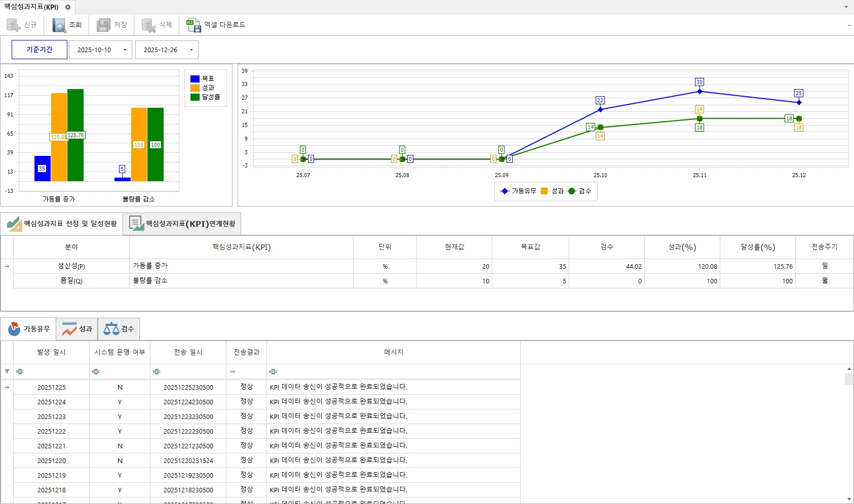Click the 저장 (Save) floppy disk icon
854x504 pixels.
click(103, 25)
